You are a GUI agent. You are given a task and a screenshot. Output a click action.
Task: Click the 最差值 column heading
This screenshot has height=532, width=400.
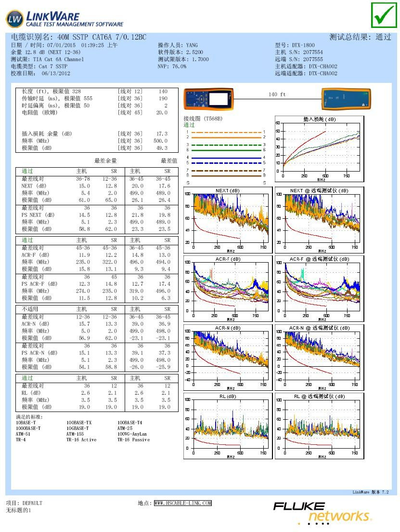point(169,160)
